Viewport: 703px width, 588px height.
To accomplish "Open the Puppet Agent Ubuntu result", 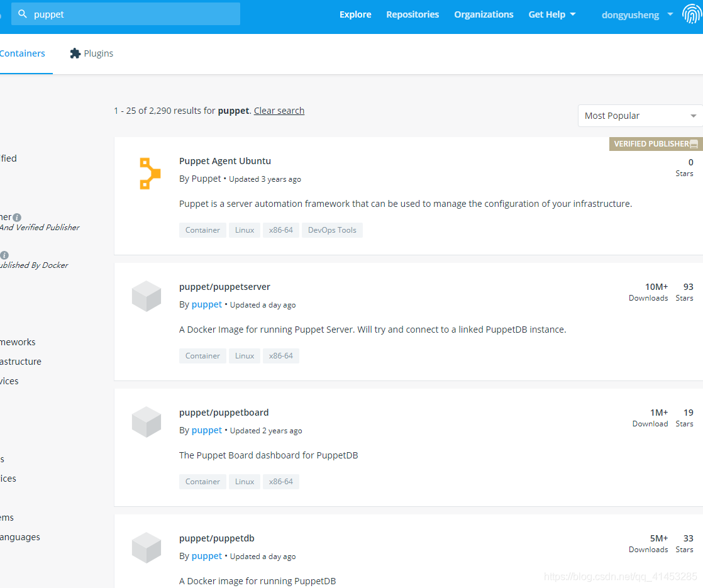I will pyautogui.click(x=225, y=161).
